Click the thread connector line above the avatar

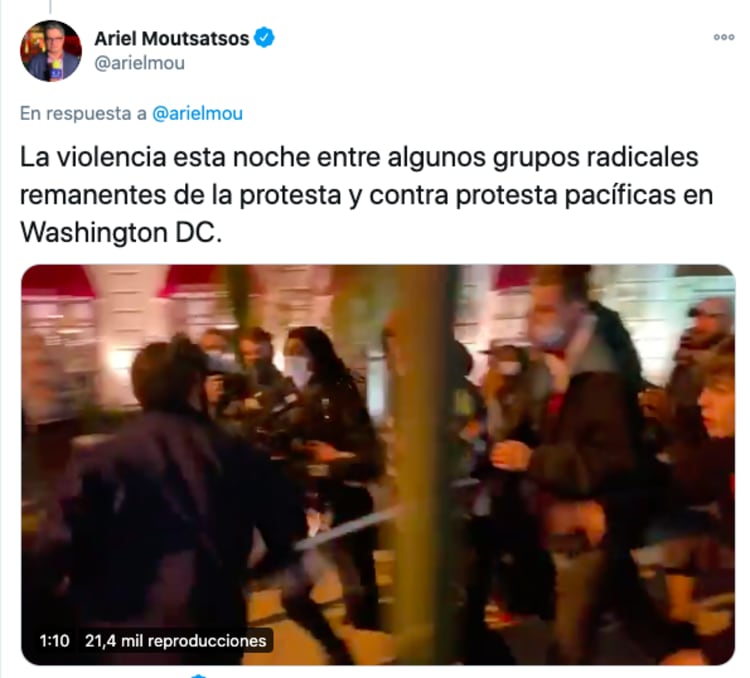point(50,7)
